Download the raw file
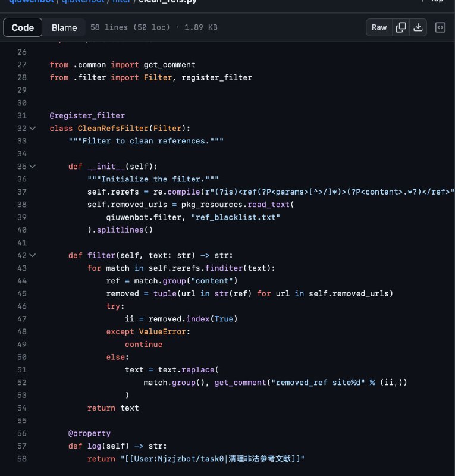The width and height of the screenshot is (455, 476). (418, 27)
